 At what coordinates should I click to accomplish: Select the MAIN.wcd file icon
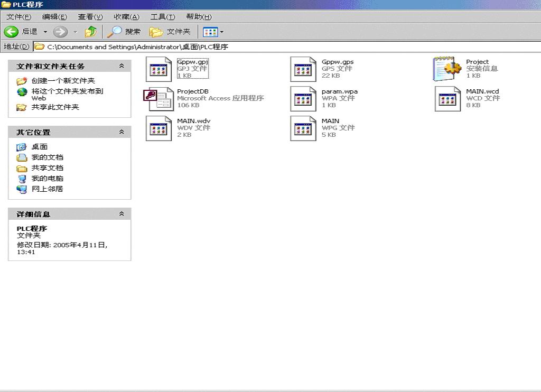pyautogui.click(x=448, y=99)
